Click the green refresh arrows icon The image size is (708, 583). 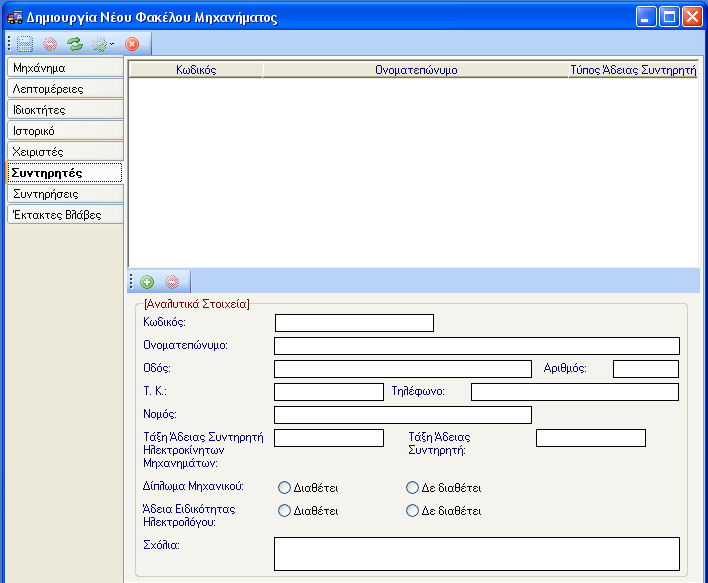pyautogui.click(x=75, y=44)
